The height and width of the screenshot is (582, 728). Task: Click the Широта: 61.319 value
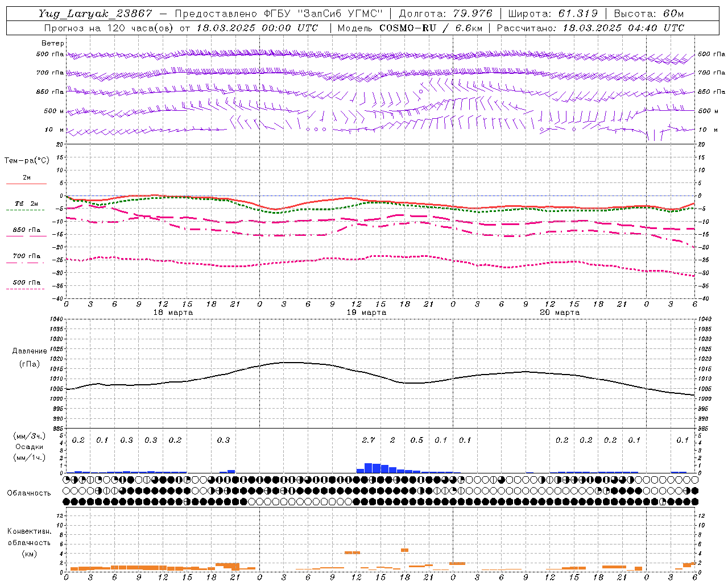click(x=553, y=14)
